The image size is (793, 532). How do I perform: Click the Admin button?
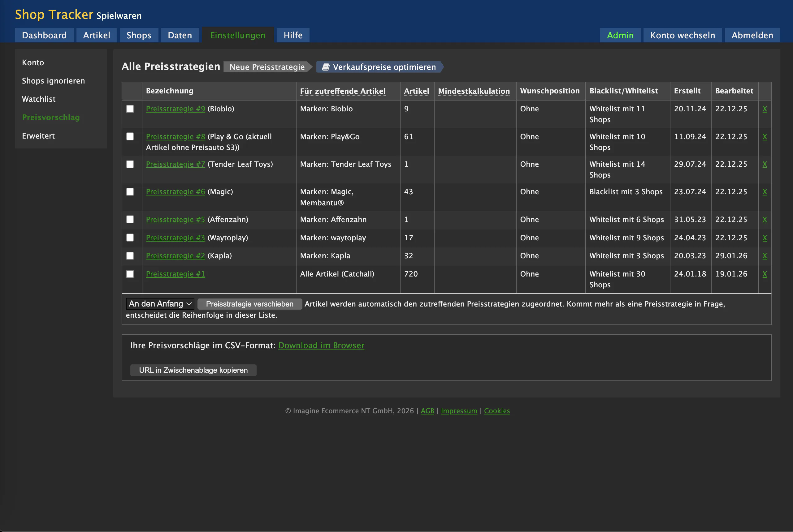[x=620, y=35]
